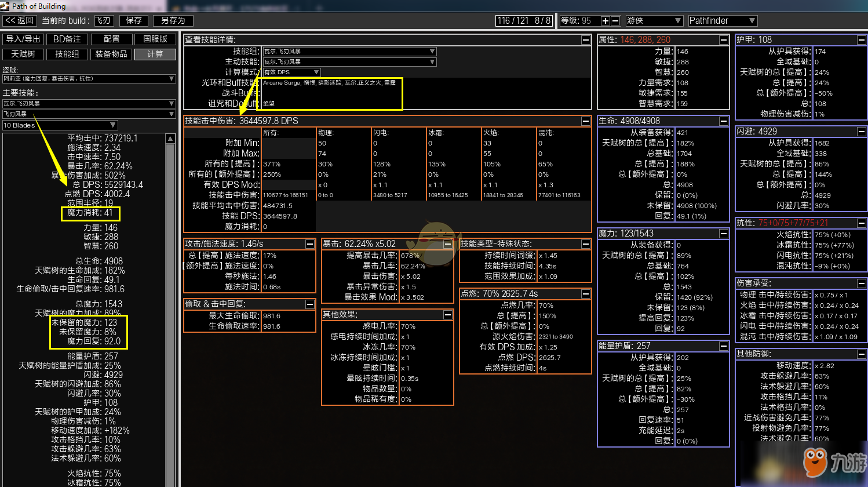This screenshot has height=487, width=868.
Task: Open the 主动技能 dropdown in skill details
Action: pos(349,61)
